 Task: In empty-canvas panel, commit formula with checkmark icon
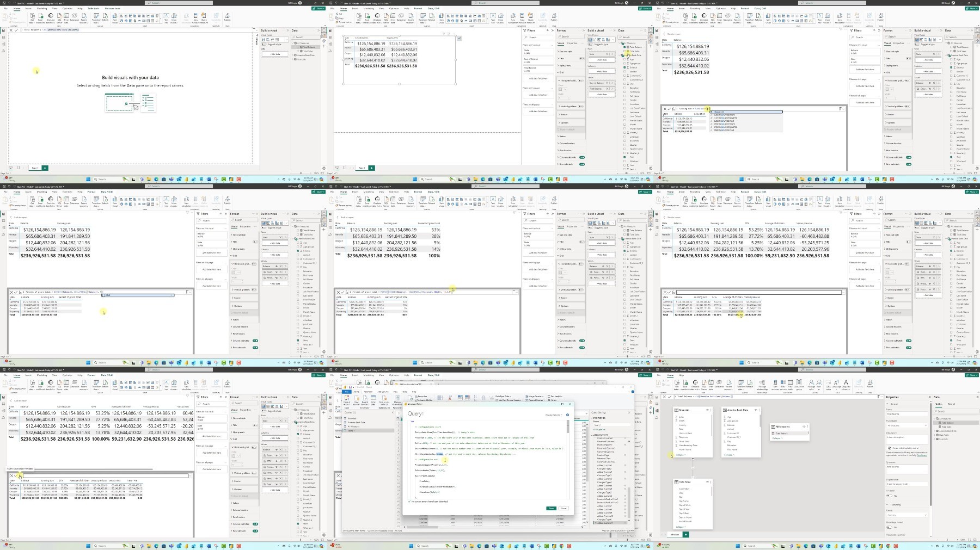(16, 30)
